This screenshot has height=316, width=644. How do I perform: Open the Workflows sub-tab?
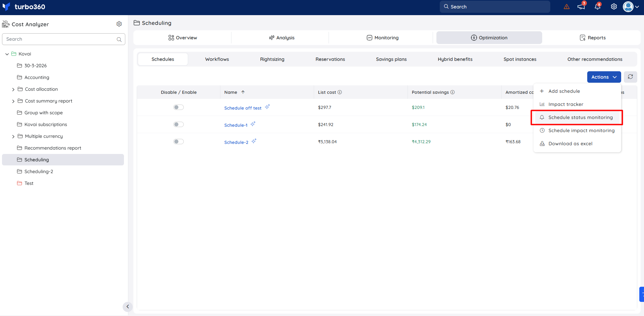tap(217, 59)
